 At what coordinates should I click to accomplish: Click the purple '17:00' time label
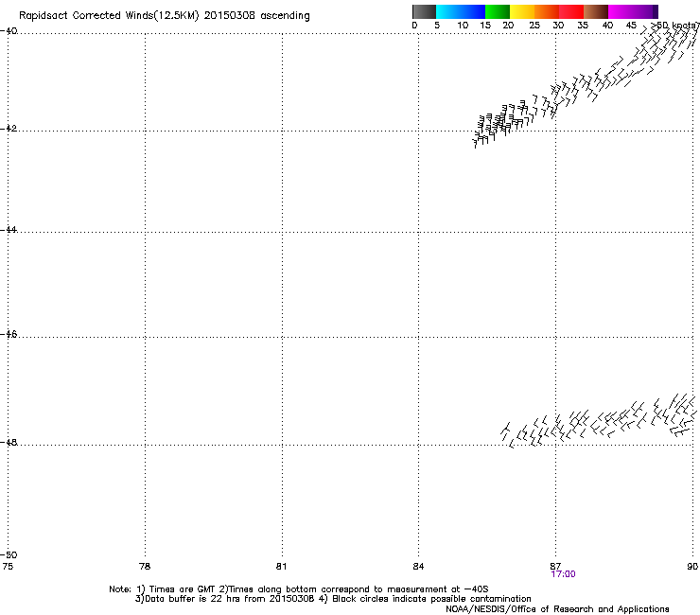click(563, 574)
